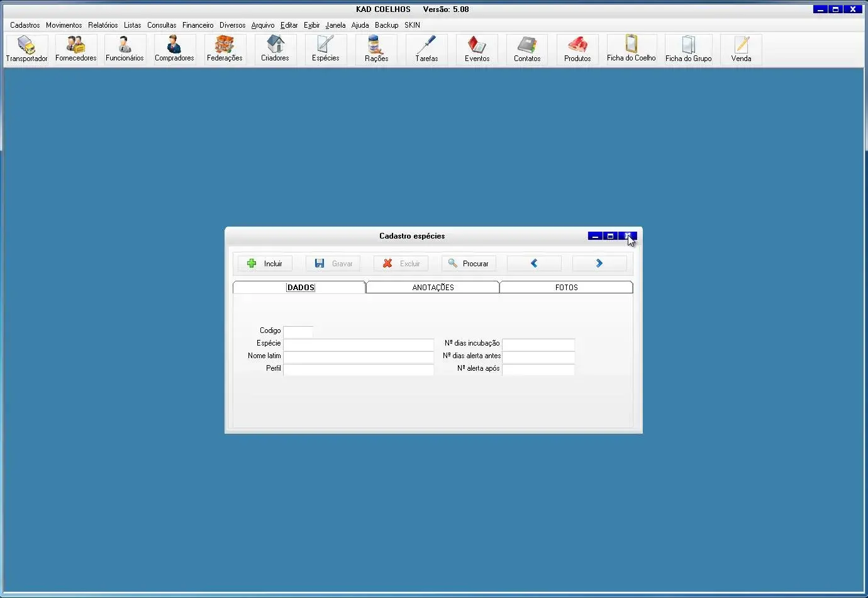Screen dimensions: 868x598
Task: Click the Procurar search button
Action: [x=469, y=264]
